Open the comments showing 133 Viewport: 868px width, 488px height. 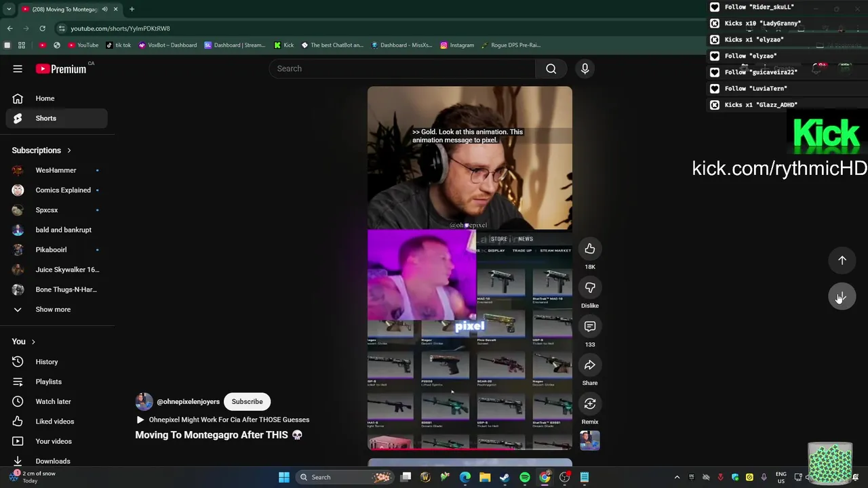pyautogui.click(x=590, y=326)
